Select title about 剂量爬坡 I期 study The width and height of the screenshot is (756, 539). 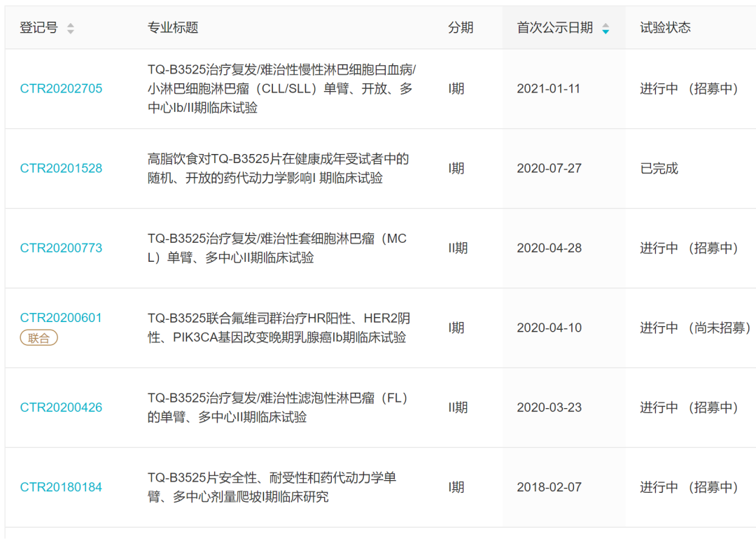[272, 487]
